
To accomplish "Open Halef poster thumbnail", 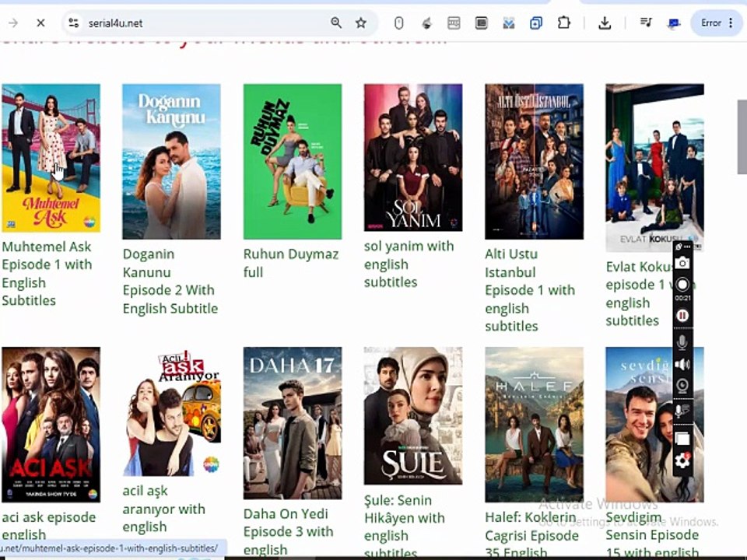I will click(x=534, y=425).
